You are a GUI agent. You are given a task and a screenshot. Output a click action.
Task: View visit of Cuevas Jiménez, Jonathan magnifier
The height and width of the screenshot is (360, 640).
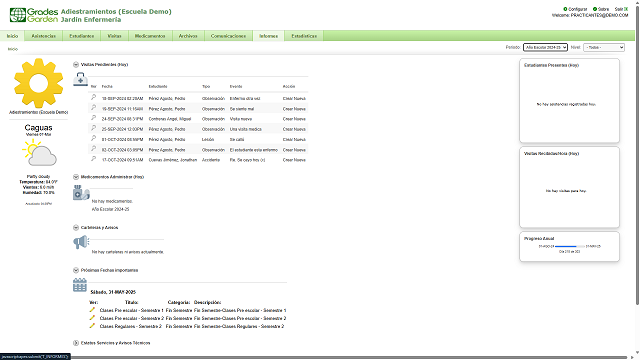pyautogui.click(x=93, y=158)
